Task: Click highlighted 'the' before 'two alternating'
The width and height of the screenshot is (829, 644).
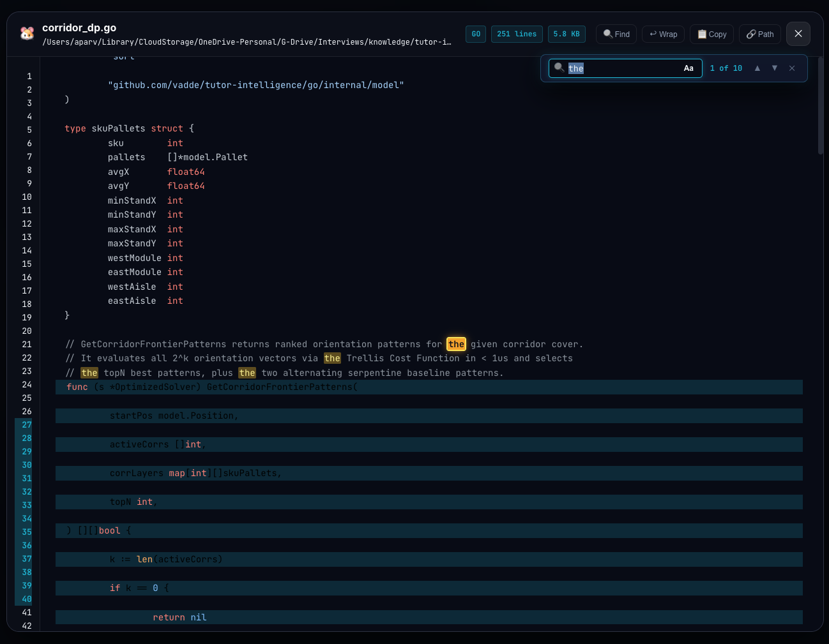Action: [247, 373]
